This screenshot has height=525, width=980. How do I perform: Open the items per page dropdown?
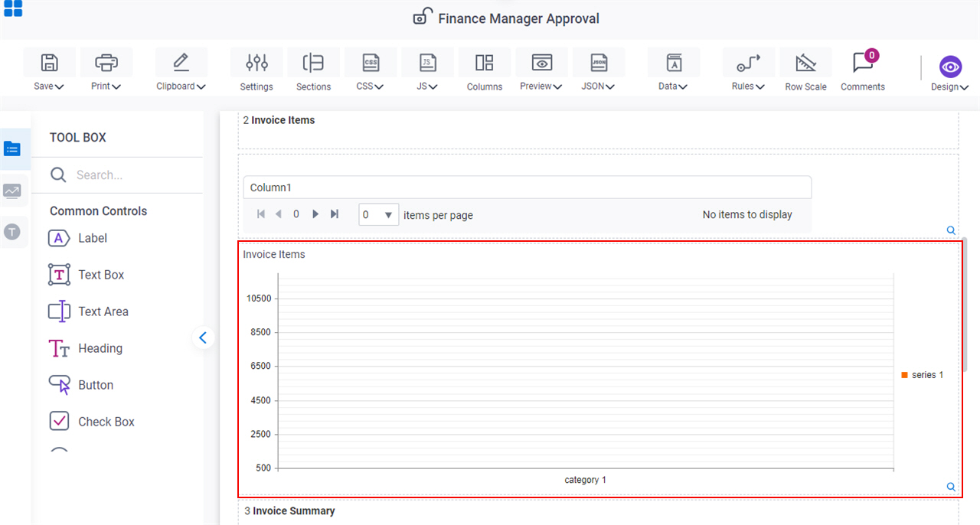pos(389,215)
